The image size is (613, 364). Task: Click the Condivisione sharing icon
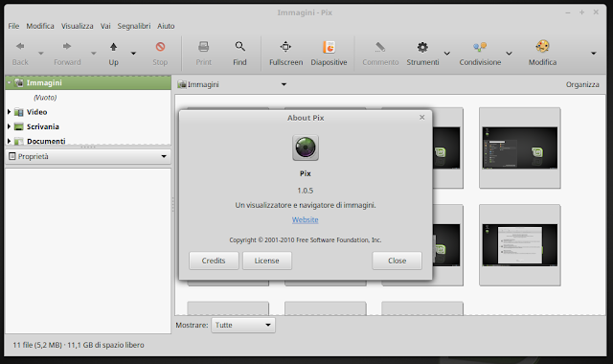pyautogui.click(x=480, y=47)
